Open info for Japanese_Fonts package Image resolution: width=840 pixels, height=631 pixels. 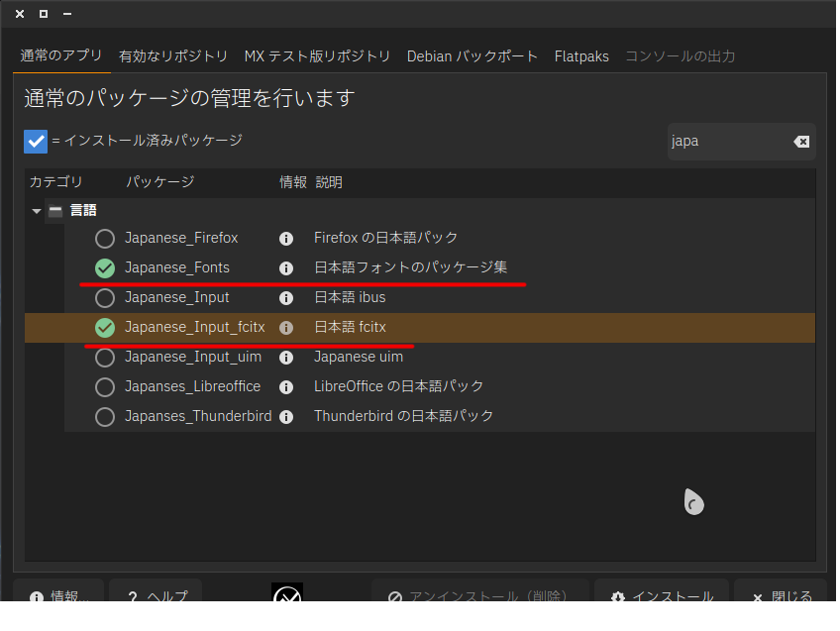point(286,268)
